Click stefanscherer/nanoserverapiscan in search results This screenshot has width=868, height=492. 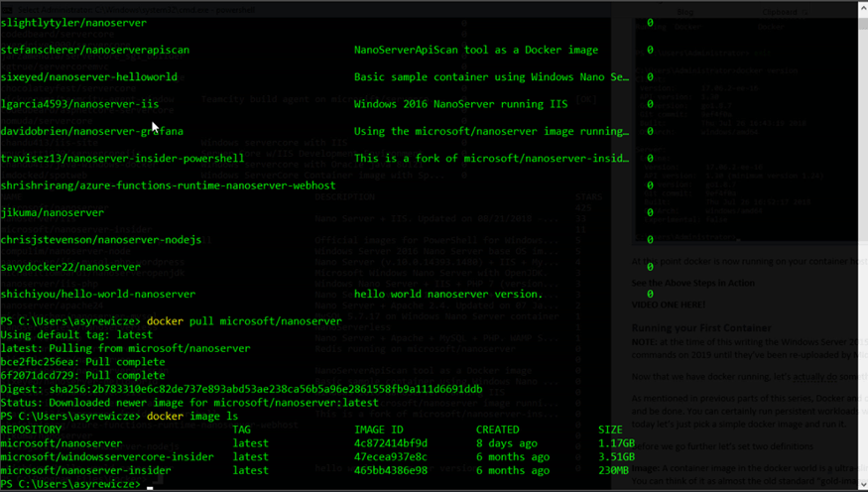(x=95, y=50)
